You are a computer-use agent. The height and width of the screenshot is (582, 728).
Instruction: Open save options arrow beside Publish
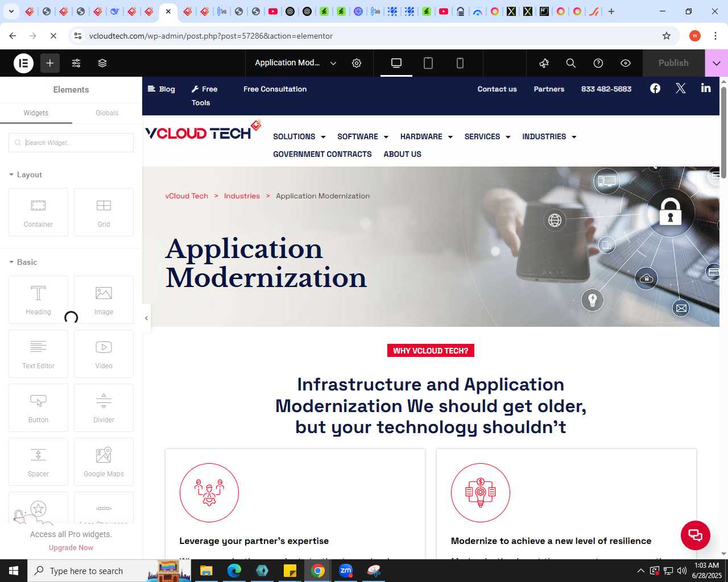pyautogui.click(x=717, y=63)
